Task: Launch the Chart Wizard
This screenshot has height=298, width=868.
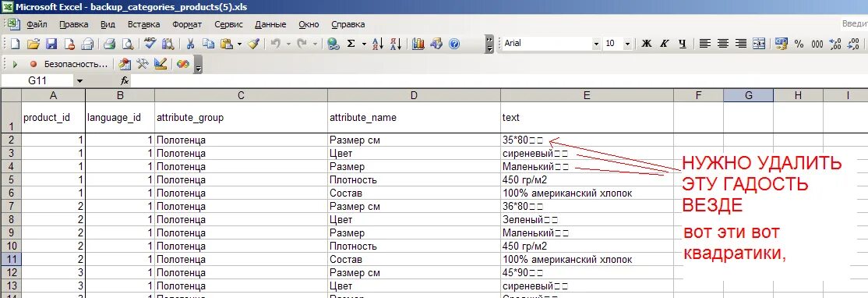Action: click(x=418, y=44)
